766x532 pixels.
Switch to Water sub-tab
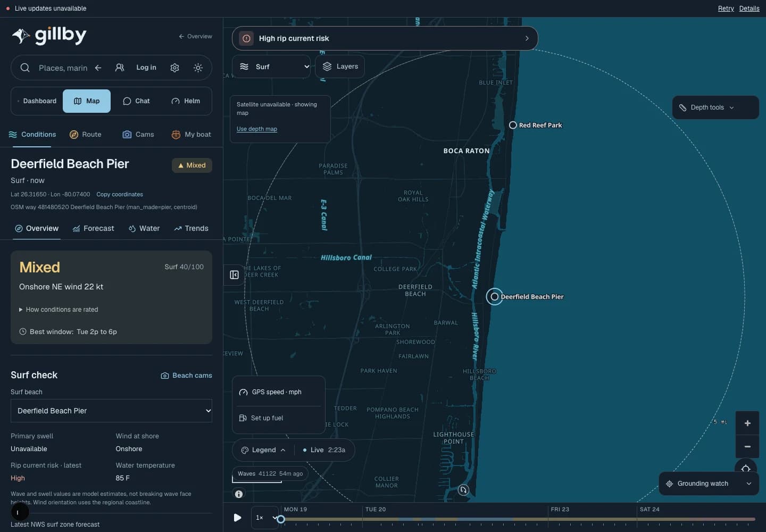(x=144, y=229)
